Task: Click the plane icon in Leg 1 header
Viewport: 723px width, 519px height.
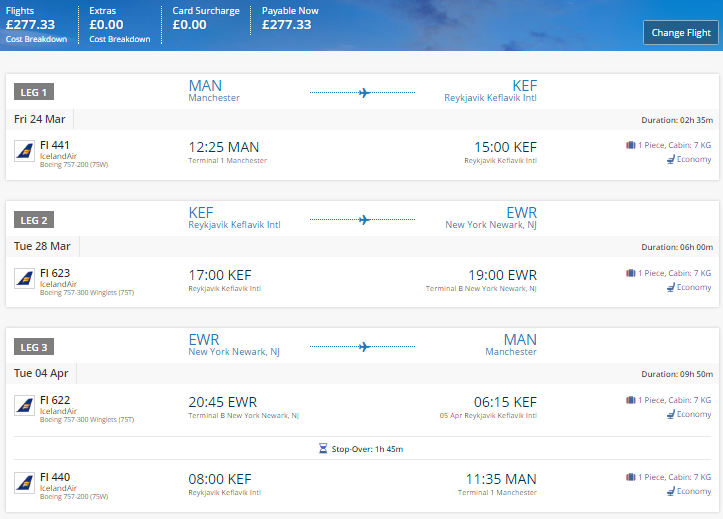Action: point(364,93)
